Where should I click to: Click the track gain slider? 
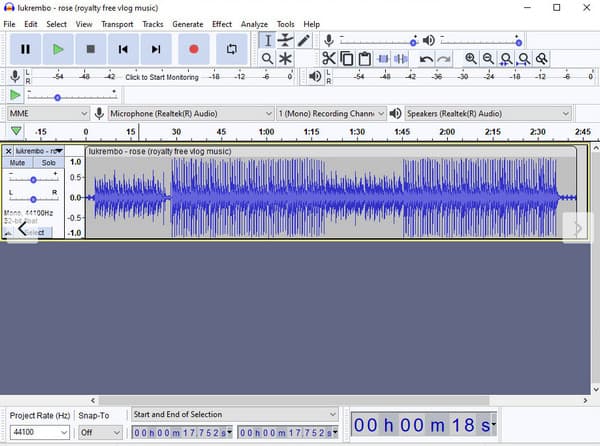pos(34,179)
